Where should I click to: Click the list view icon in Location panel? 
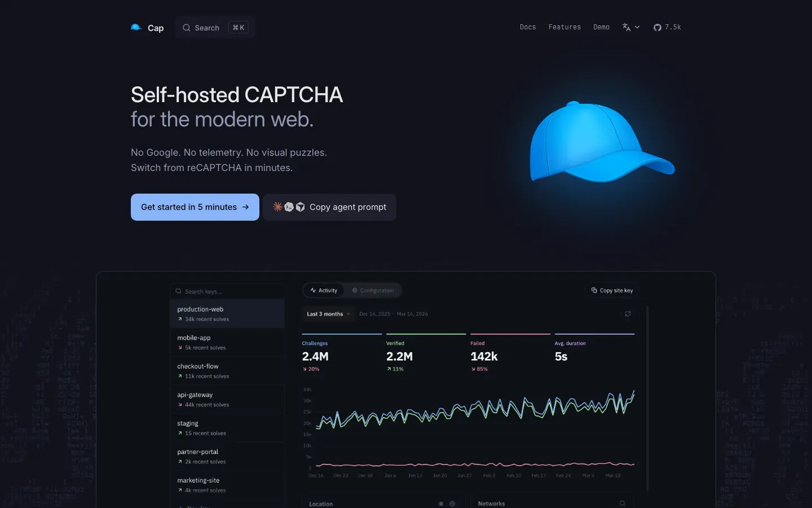point(441,503)
